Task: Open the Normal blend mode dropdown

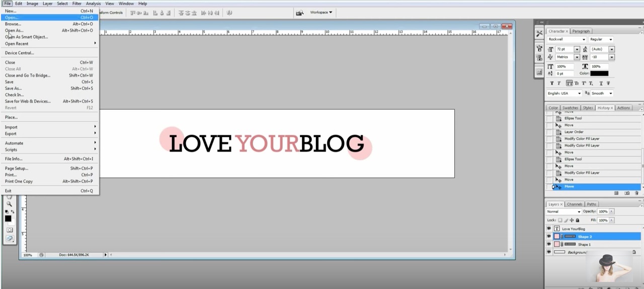Action: 564,211
